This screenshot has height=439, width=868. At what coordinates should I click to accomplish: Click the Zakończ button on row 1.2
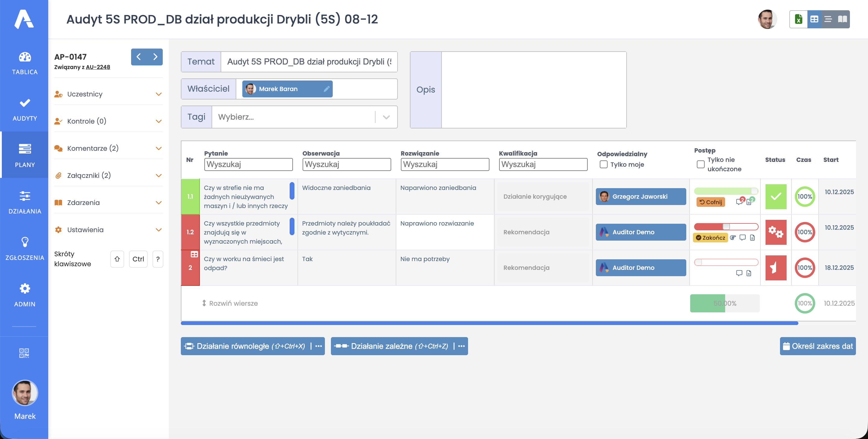[x=710, y=238]
